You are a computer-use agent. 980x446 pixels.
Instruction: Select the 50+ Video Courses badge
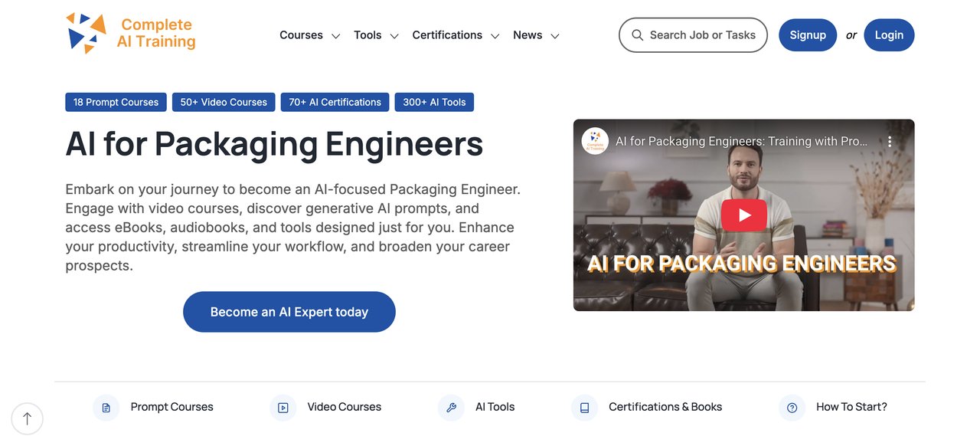coord(224,102)
